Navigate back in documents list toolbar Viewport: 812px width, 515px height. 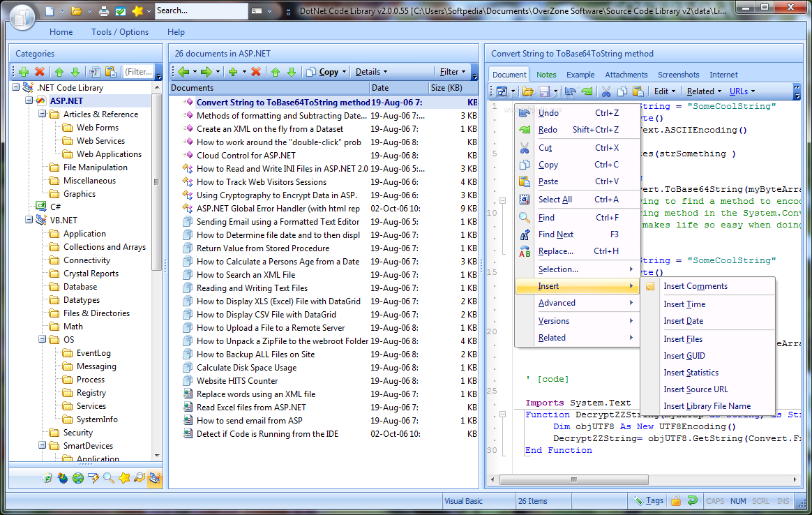point(183,71)
